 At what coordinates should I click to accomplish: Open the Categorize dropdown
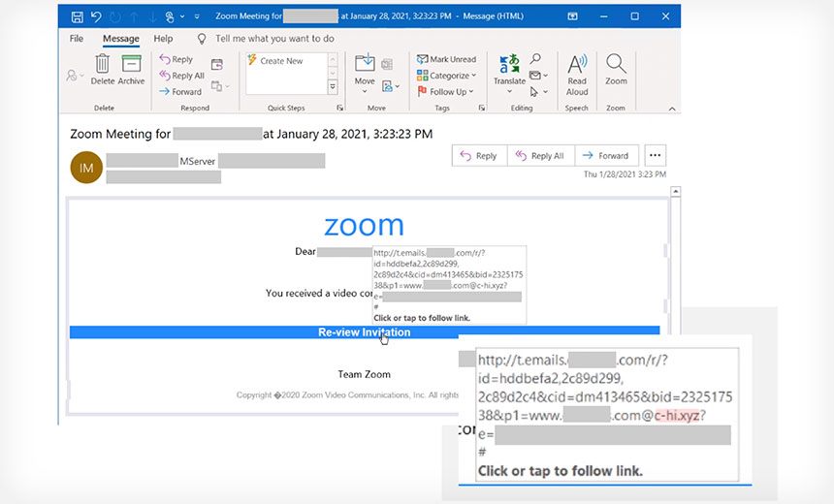click(x=446, y=76)
